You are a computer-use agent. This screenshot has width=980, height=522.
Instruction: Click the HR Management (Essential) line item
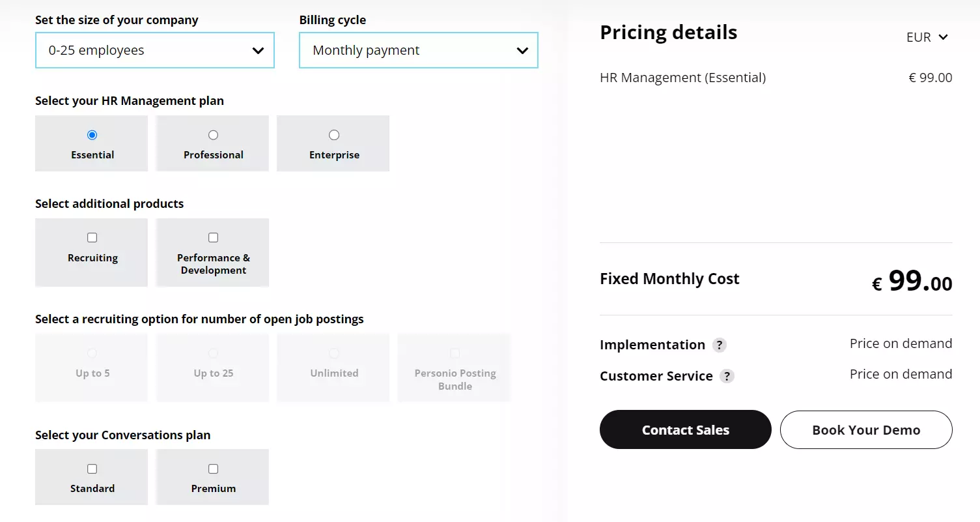click(x=682, y=78)
